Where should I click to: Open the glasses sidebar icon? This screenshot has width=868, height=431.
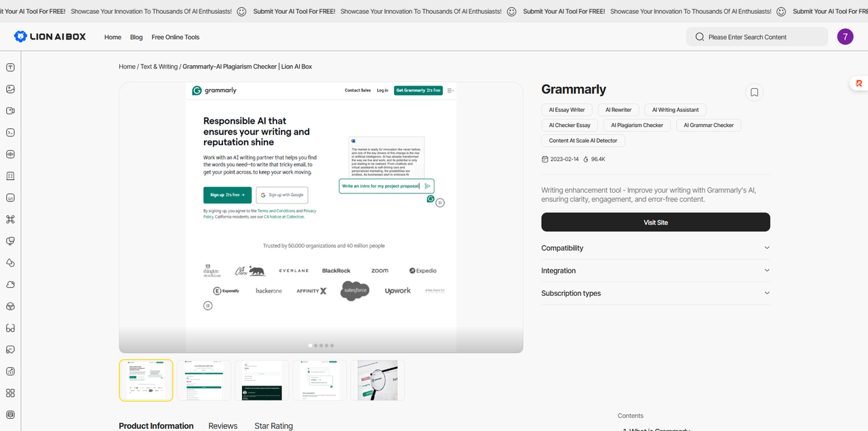10,328
